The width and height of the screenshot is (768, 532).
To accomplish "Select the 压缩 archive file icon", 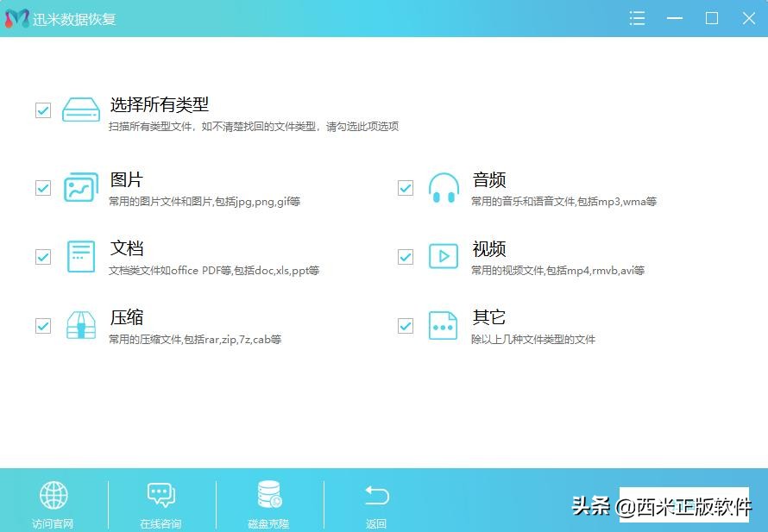I will click(80, 325).
